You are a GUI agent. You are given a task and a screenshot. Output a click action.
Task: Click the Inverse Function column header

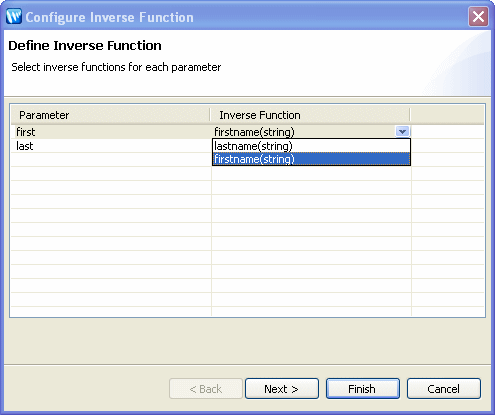click(x=310, y=115)
